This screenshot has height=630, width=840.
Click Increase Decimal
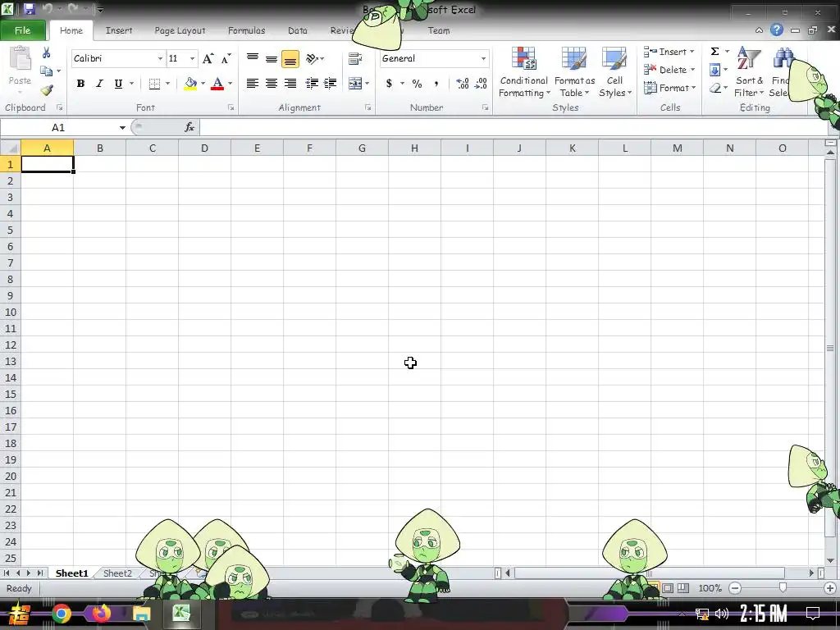tap(462, 83)
